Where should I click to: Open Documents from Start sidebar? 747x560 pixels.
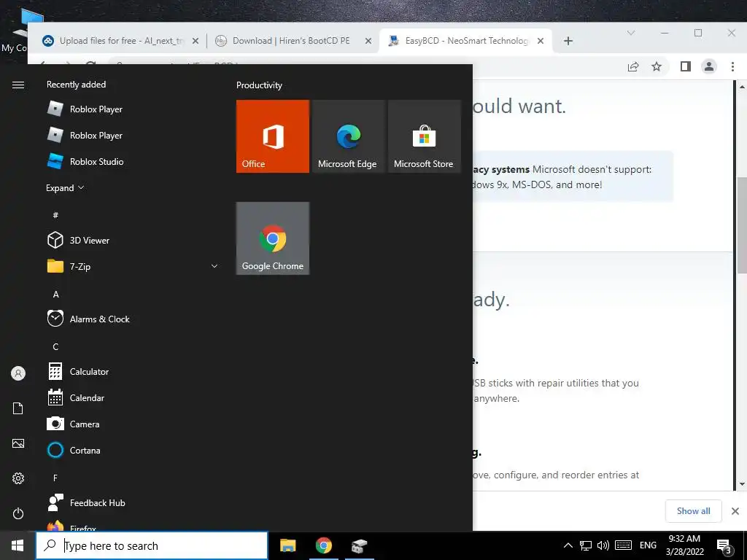coord(18,408)
